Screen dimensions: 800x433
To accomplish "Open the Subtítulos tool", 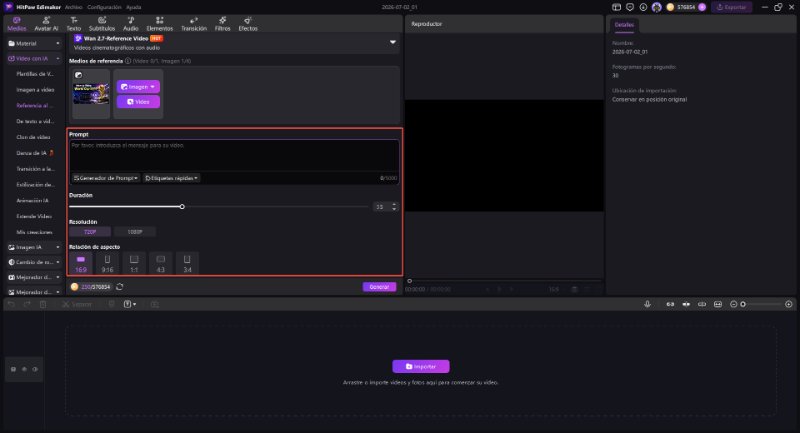I will tap(102, 24).
